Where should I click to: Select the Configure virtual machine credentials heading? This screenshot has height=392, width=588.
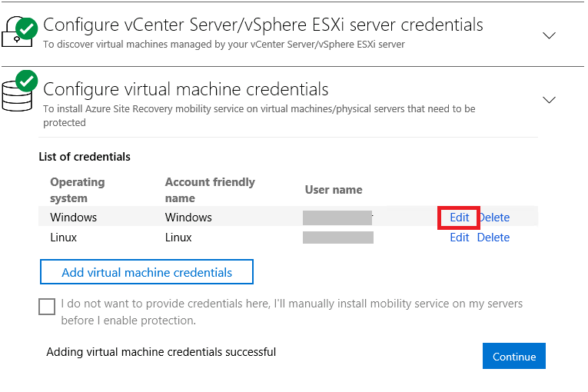coord(186,89)
